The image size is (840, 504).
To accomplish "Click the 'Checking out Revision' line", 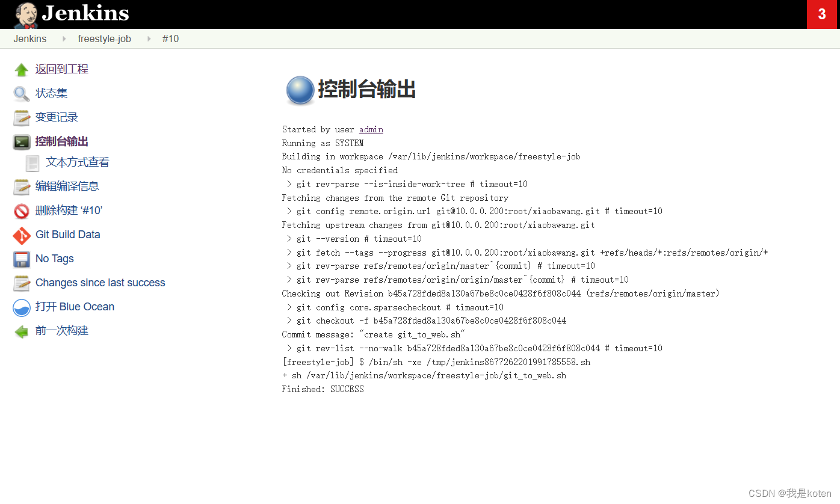I will tap(501, 293).
